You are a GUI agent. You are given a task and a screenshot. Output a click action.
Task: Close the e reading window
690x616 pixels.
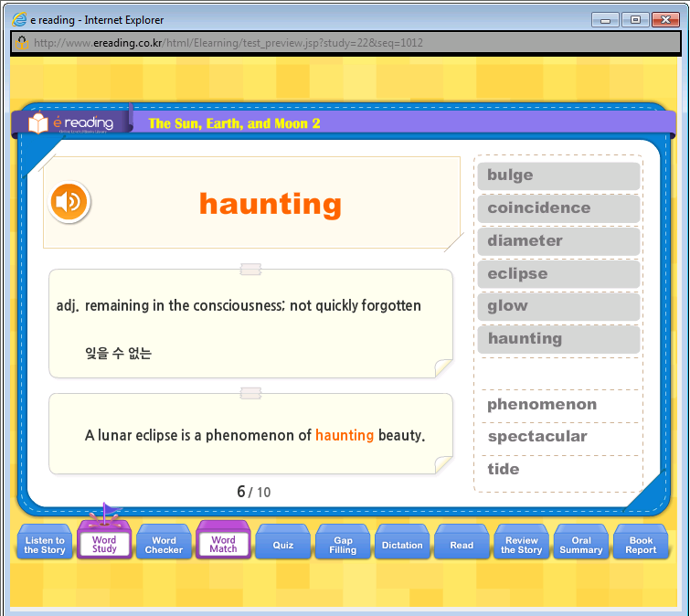coord(665,20)
